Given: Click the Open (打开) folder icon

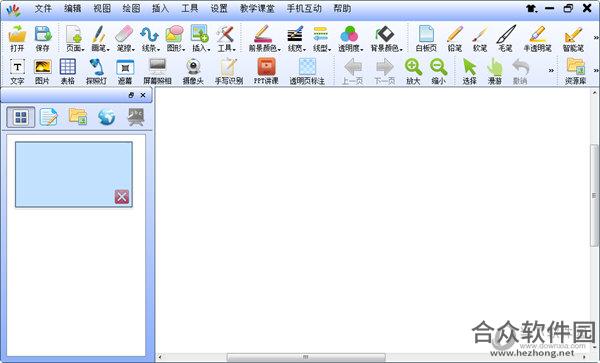Looking at the screenshot, I should (x=17, y=37).
